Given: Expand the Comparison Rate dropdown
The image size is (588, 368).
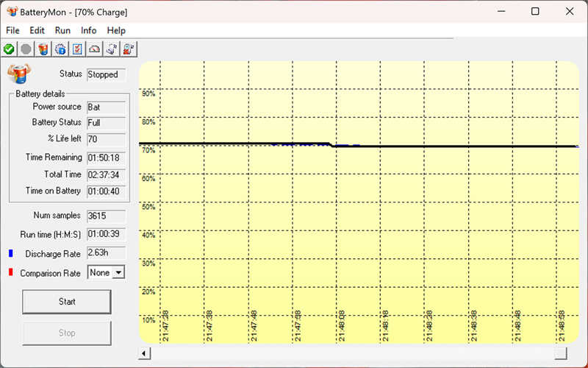Looking at the screenshot, I should (x=118, y=272).
